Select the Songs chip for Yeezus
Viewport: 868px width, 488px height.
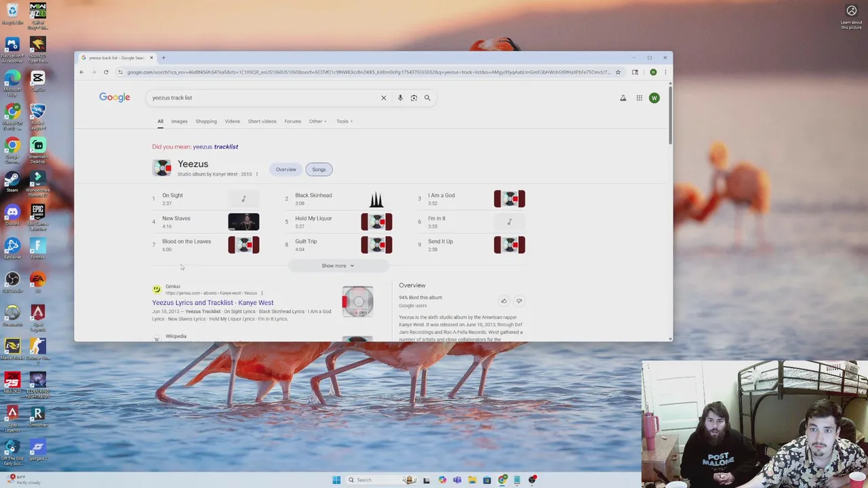pos(319,169)
